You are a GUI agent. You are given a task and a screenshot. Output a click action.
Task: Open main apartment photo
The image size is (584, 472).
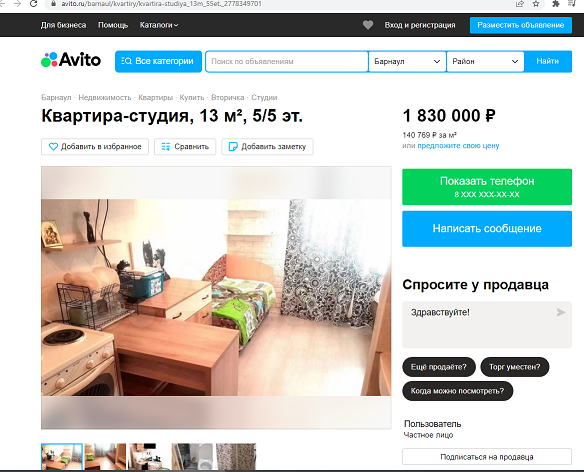click(216, 297)
